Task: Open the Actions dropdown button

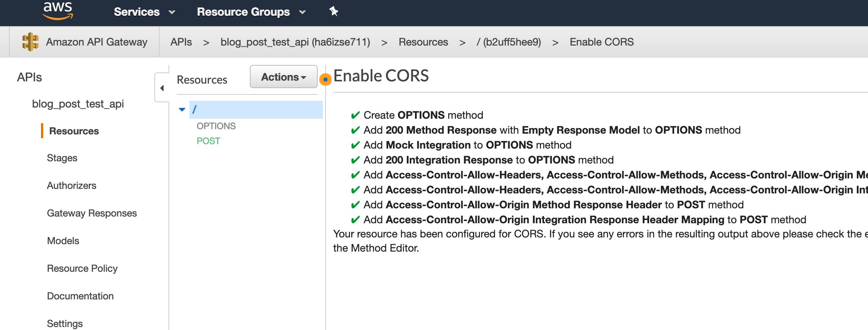Action: pyautogui.click(x=284, y=77)
